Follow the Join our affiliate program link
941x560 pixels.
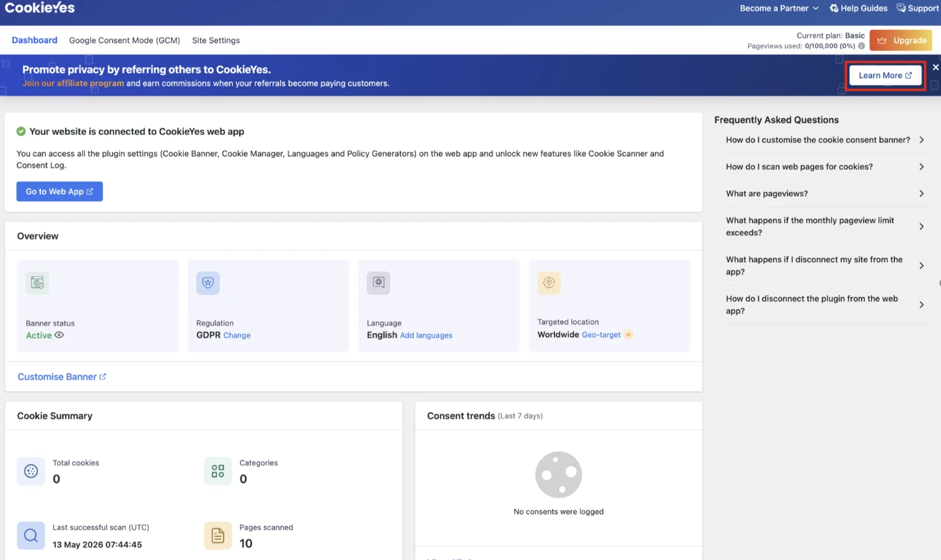tap(73, 83)
